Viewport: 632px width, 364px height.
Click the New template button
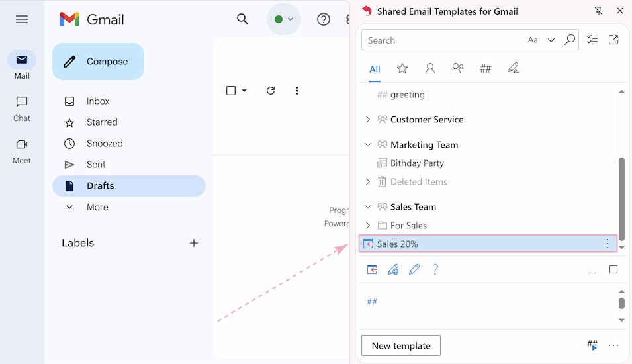click(x=400, y=345)
